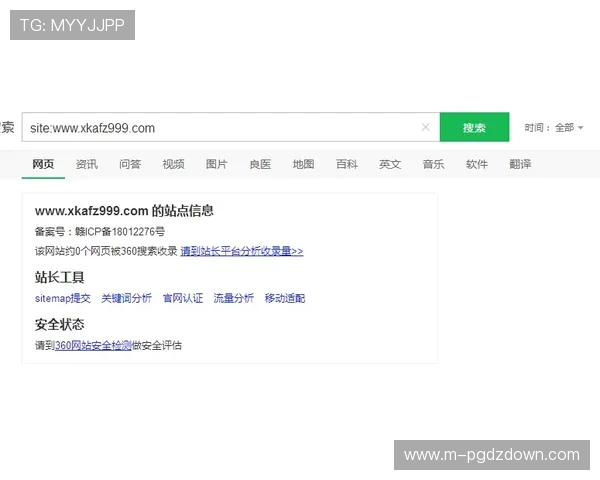600x480 pixels.
Task: Click the 站长工具 heading
Action: tap(59, 277)
